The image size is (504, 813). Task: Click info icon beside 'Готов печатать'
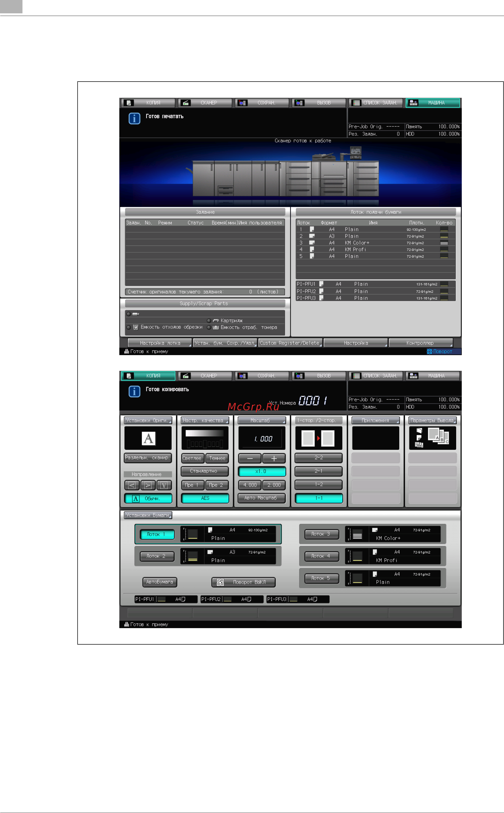134,118
